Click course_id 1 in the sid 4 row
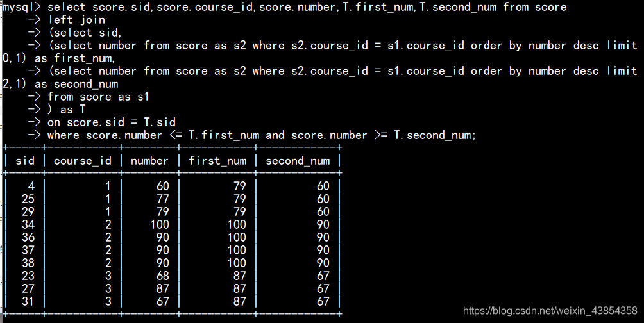 coord(108,186)
